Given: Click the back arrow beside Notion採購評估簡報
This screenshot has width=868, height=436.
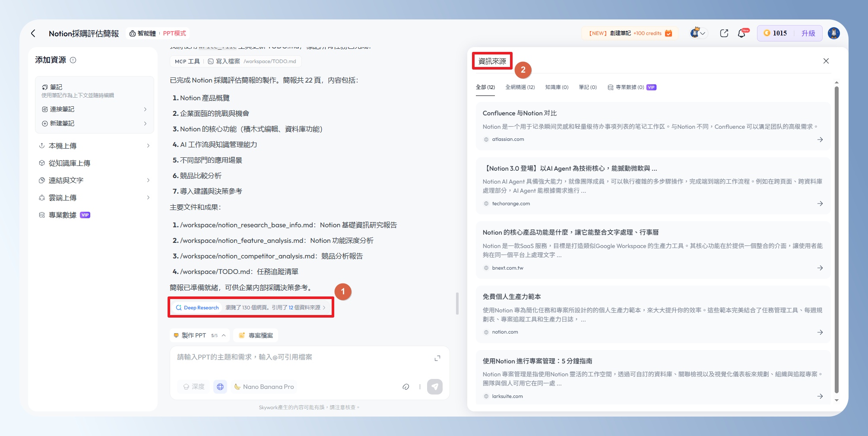Looking at the screenshot, I should click(33, 33).
